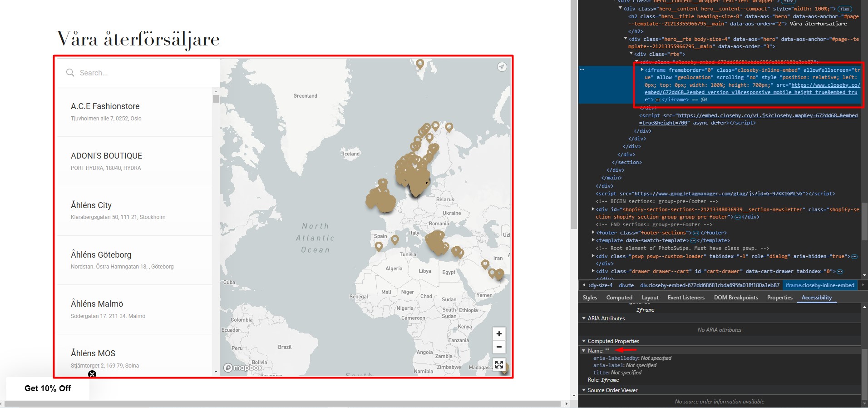Click the ellipsis badge after the cart-drawer div

point(840,271)
